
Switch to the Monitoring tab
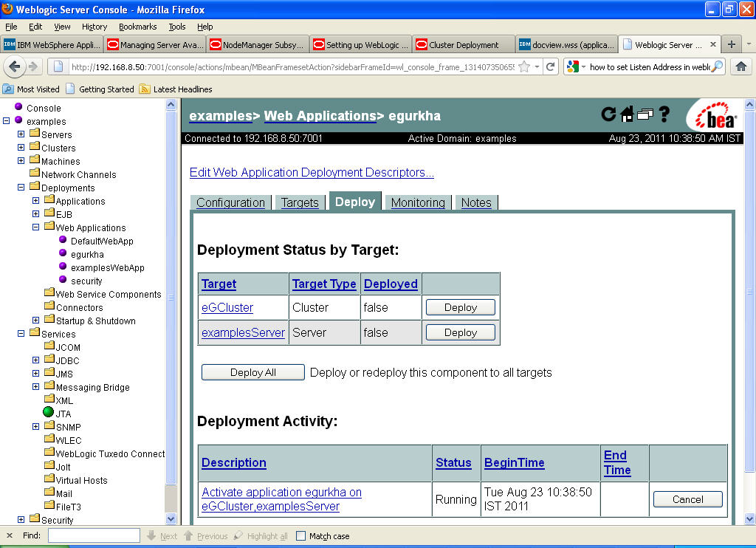coord(418,202)
